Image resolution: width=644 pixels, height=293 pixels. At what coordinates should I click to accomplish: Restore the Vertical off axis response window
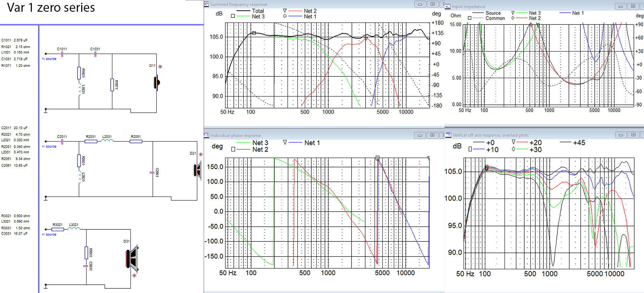633,135
